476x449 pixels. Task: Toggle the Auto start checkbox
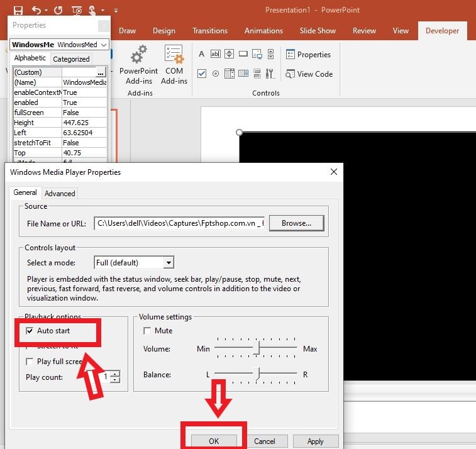click(30, 331)
